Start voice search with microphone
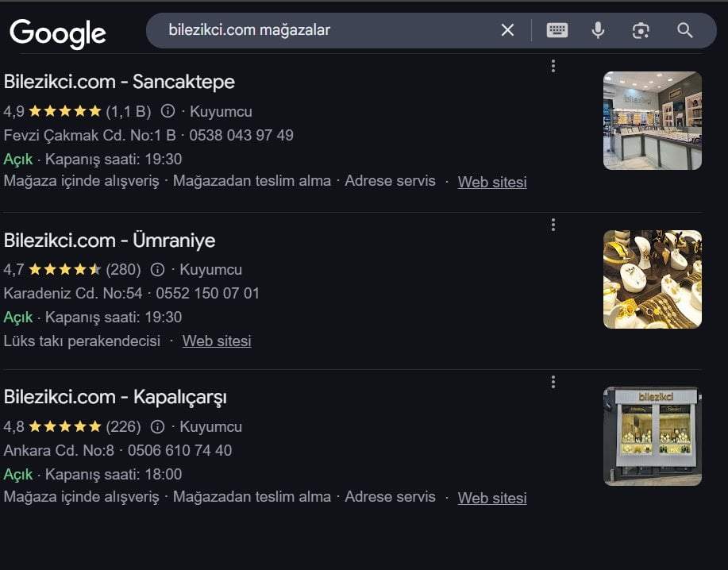Viewport: 728px width, 570px height. 598,30
